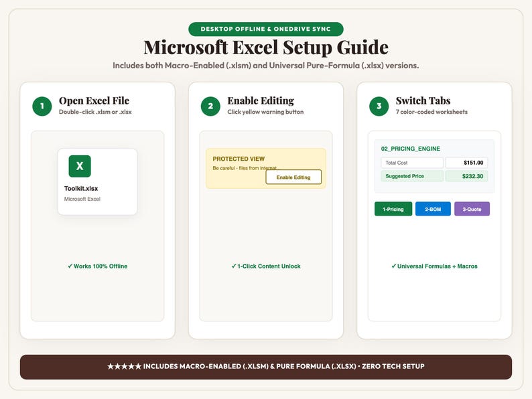Click the brown footer banner with stars
The height and width of the screenshot is (399, 532).
(x=266, y=367)
